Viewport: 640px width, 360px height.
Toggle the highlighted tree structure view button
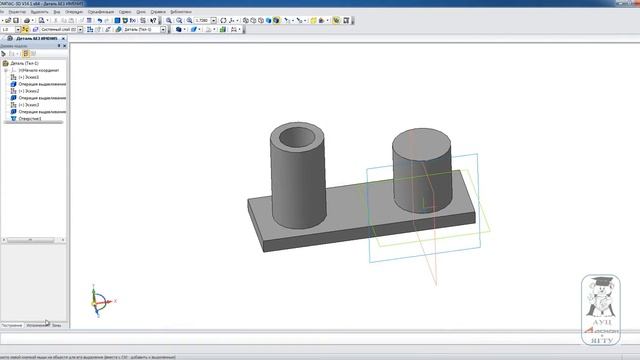tap(25, 53)
